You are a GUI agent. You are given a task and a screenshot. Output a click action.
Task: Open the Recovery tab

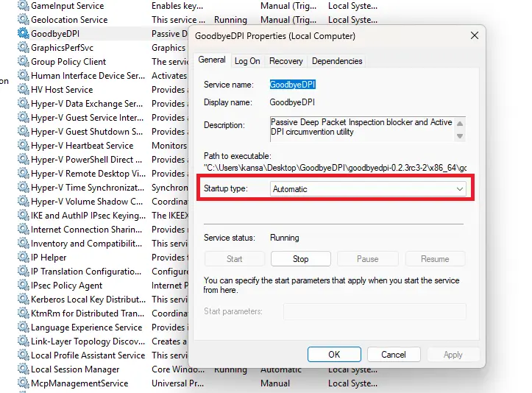point(286,61)
